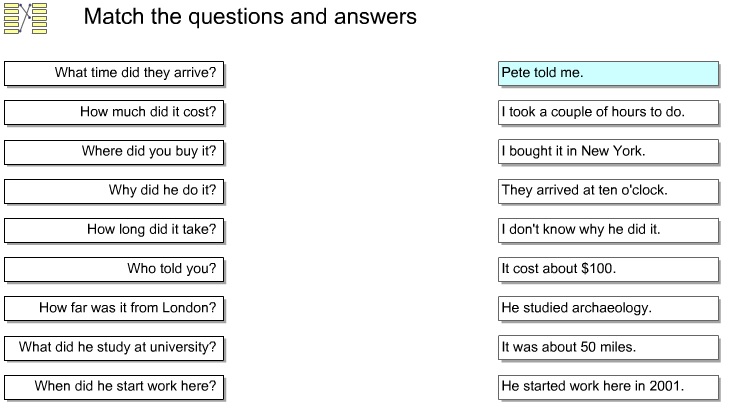The height and width of the screenshot is (411, 729).
Task: Choose question 'Why did he do it?'
Action: 115,191
